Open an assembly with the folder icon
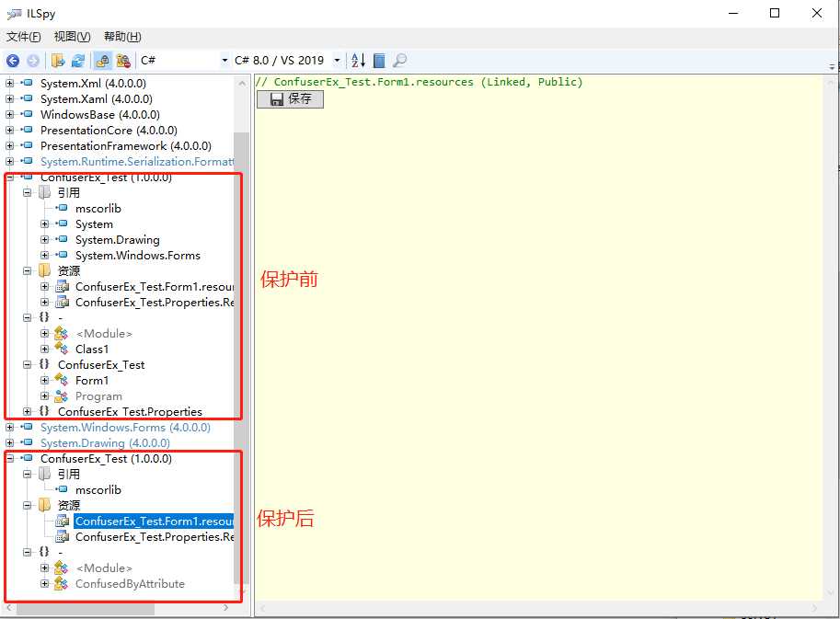 58,61
